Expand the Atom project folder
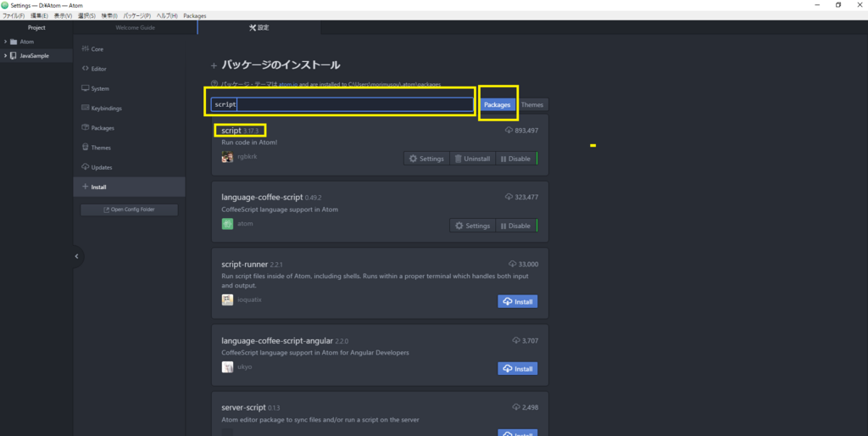The width and height of the screenshot is (868, 436). click(x=6, y=42)
